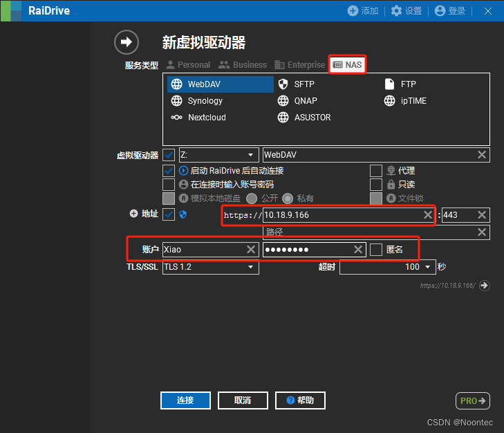The image size is (504, 433).
Task: Enable the 代理 proxy checkbox
Action: [x=376, y=171]
